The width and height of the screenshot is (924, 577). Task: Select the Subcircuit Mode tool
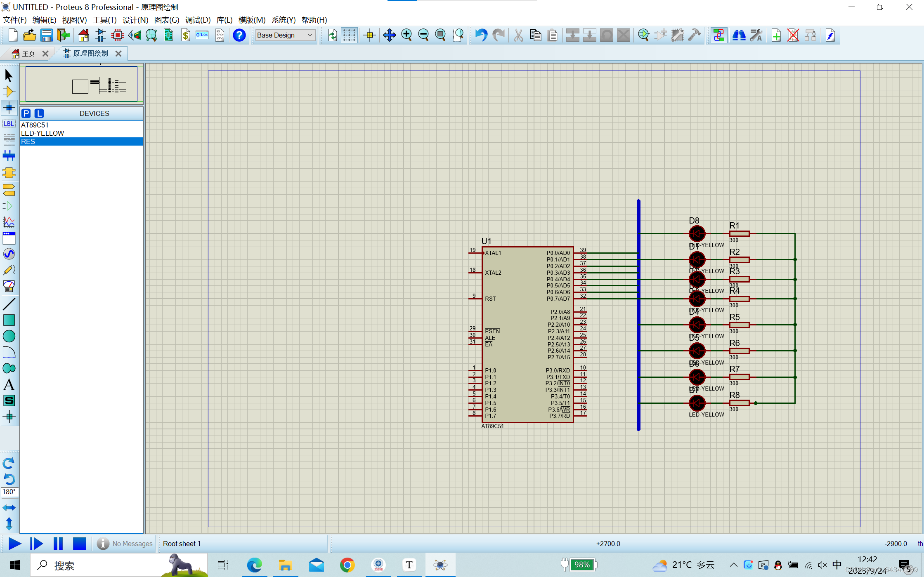[x=9, y=172]
